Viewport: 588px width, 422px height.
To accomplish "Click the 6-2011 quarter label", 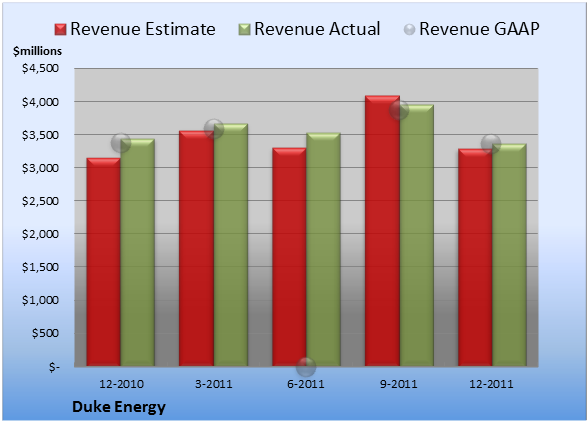I will tap(306, 384).
